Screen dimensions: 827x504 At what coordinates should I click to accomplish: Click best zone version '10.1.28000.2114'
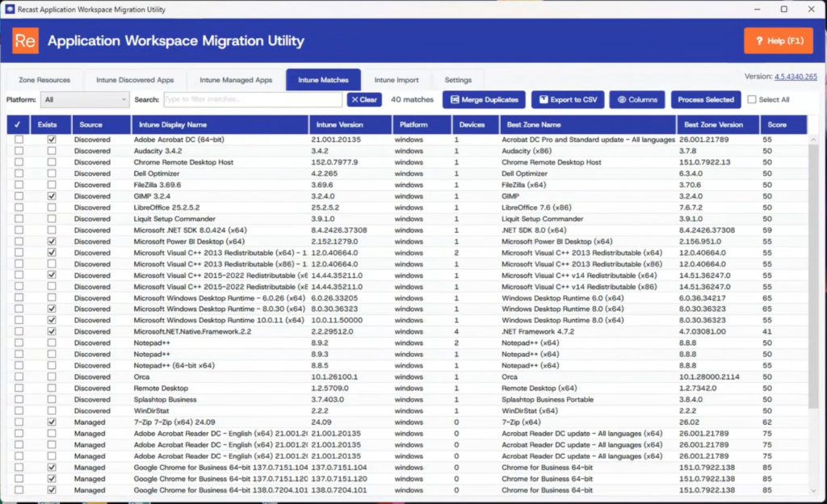(709, 377)
